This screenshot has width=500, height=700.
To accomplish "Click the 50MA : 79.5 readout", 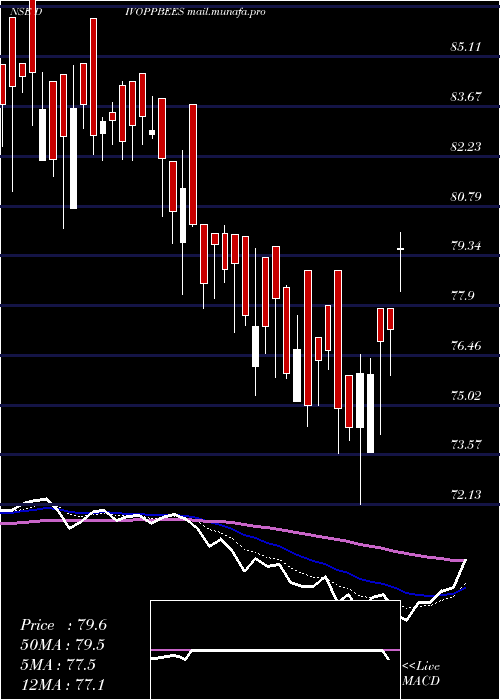I will tap(63, 645).
